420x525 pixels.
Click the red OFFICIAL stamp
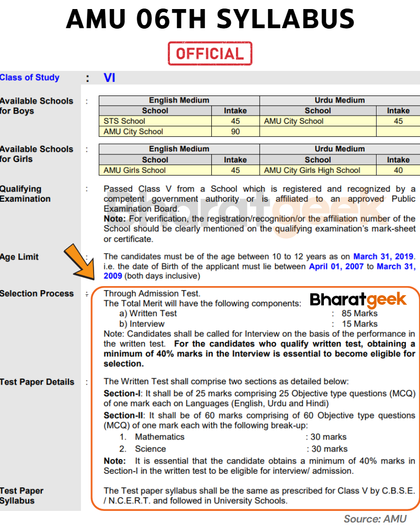210,54
